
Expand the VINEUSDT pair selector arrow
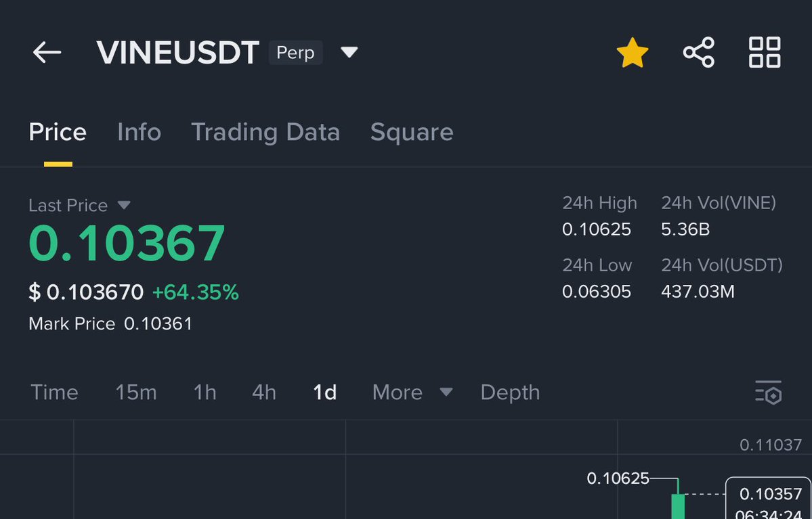[x=349, y=52]
